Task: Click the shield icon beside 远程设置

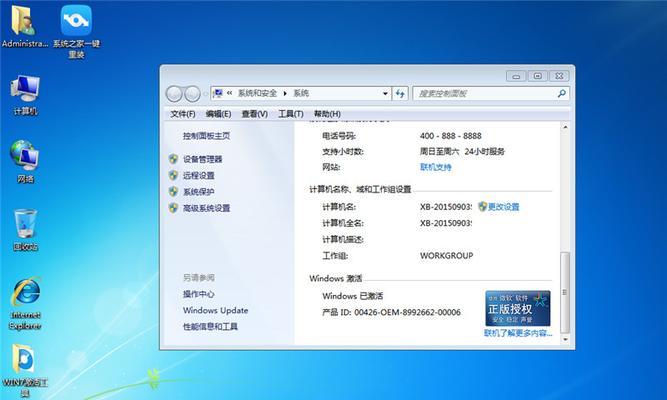Action: 173,175
